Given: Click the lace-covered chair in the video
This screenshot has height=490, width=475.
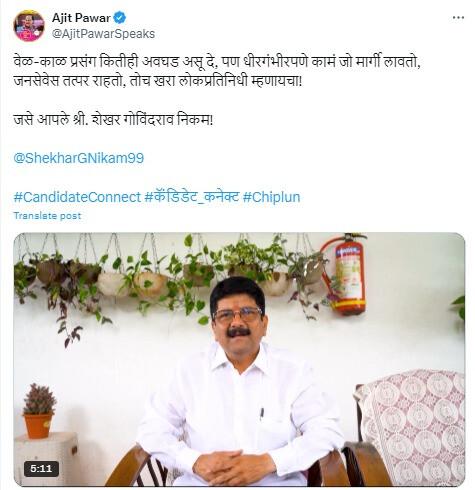Looking at the screenshot, I should tap(411, 428).
